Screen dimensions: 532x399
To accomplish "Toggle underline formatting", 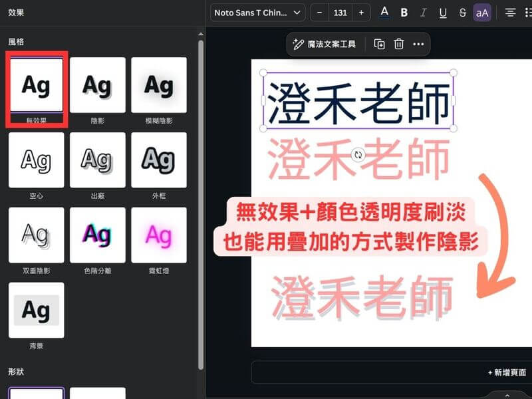I will pyautogui.click(x=443, y=13).
